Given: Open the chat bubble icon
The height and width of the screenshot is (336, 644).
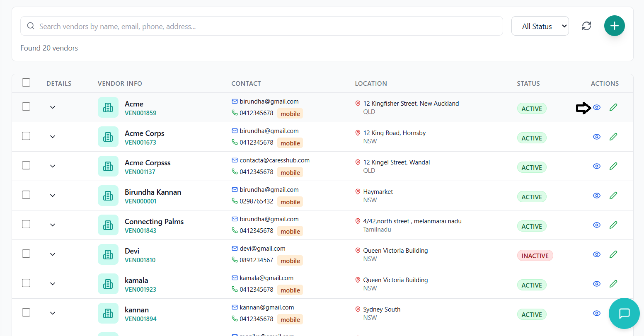Looking at the screenshot, I should pos(625,314).
